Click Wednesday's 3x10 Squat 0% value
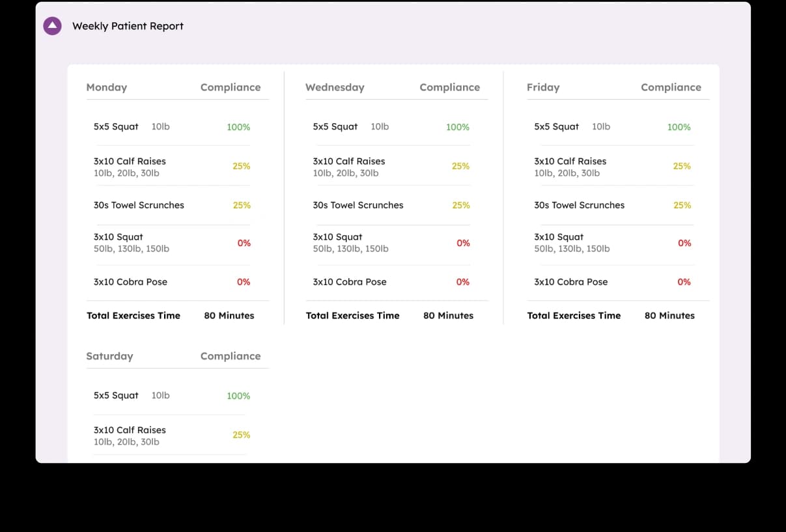 (x=463, y=243)
